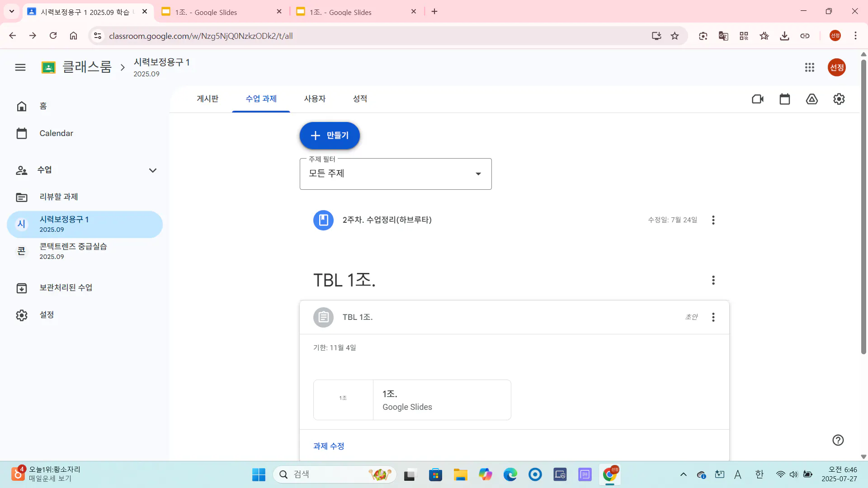This screenshot has height=488, width=868.
Task: Click the 과제 수정 link
Action: (328, 446)
